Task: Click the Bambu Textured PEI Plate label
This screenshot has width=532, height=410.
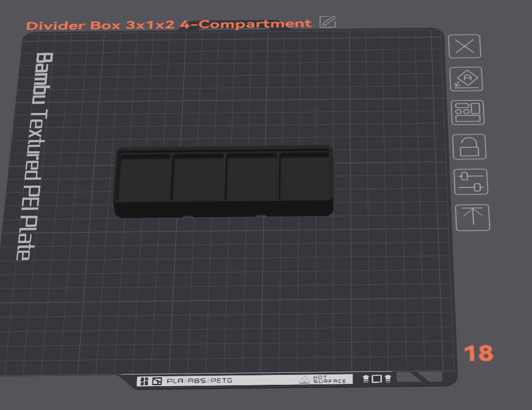Action: point(35,156)
